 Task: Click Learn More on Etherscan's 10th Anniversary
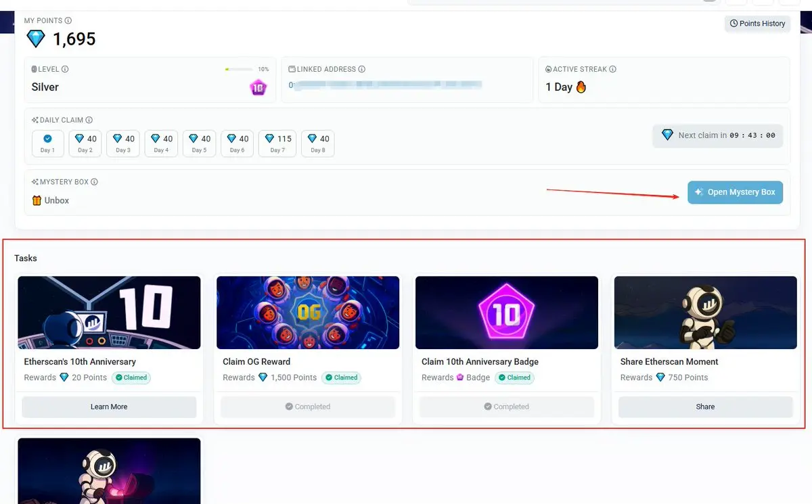coord(109,407)
